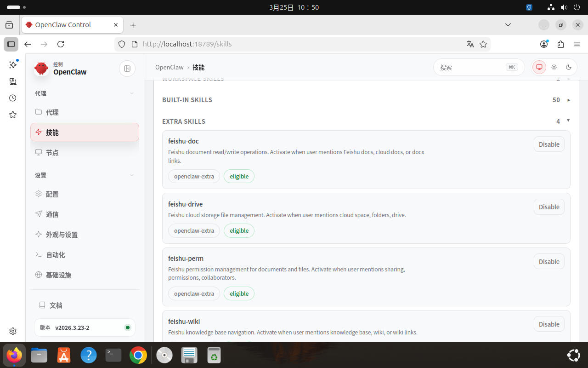
Task: Click feishu-doc eligible badge
Action: coord(239,176)
